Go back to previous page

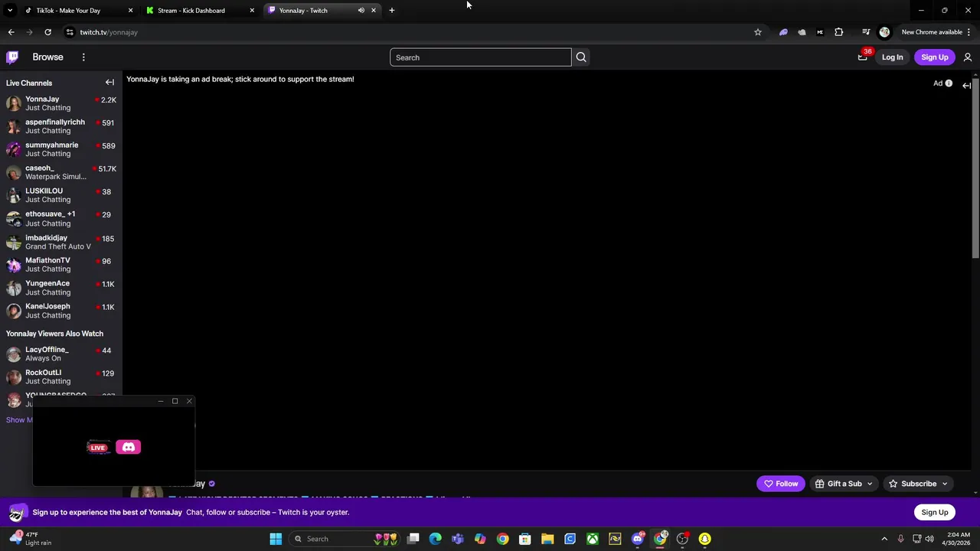(x=11, y=32)
